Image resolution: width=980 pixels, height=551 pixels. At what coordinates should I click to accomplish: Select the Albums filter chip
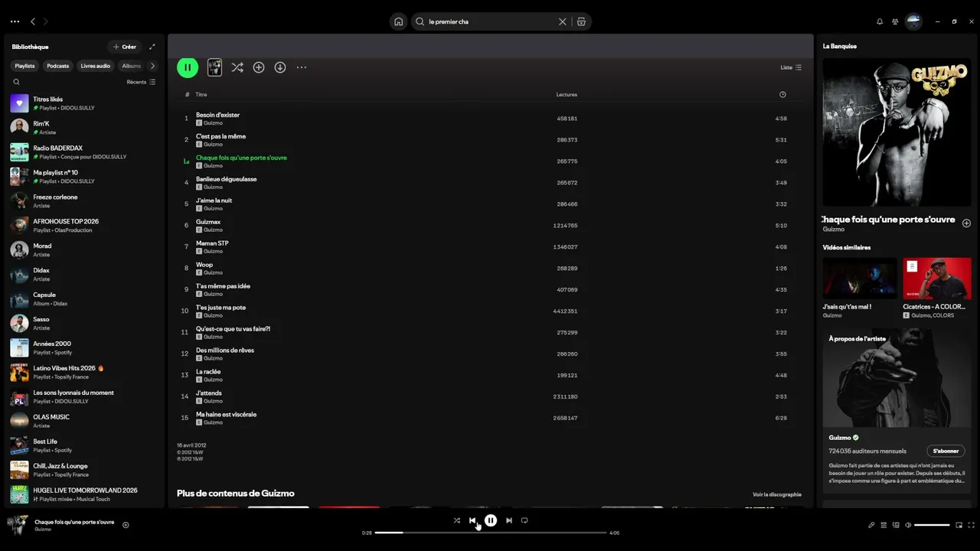(x=131, y=66)
